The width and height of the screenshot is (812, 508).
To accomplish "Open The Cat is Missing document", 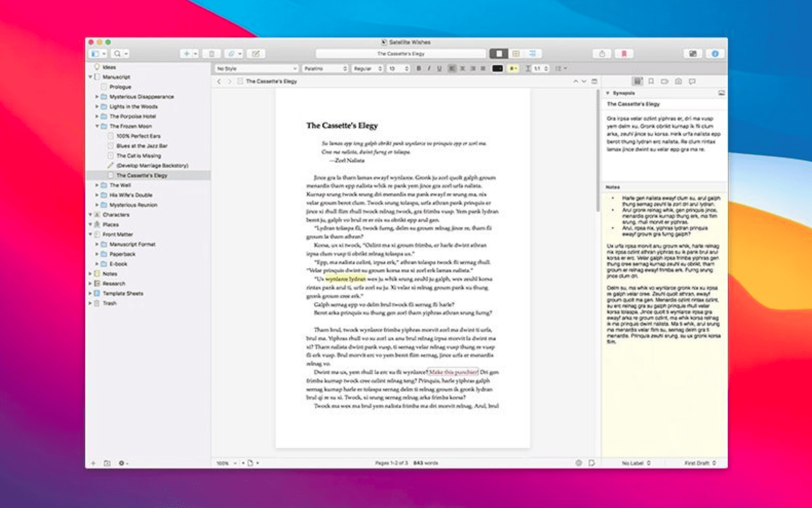I will tap(138, 156).
